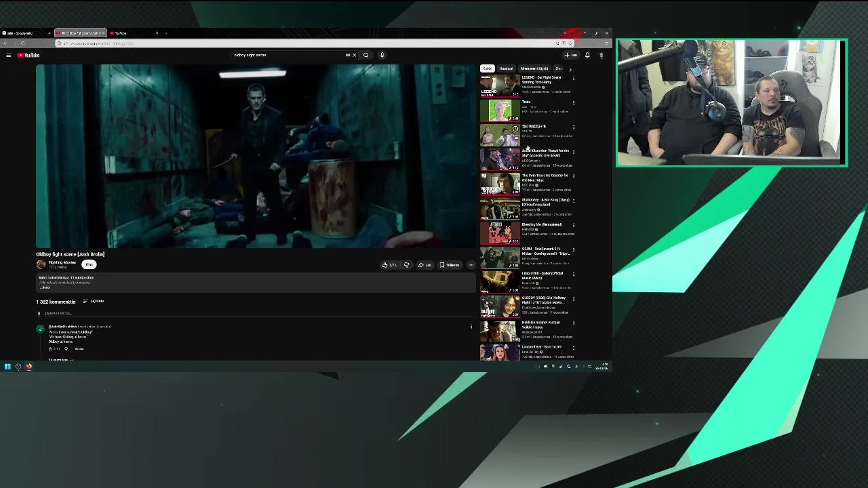Viewport: 868px width, 488px height.
Task: Start voice search with the microphone
Action: (382, 55)
